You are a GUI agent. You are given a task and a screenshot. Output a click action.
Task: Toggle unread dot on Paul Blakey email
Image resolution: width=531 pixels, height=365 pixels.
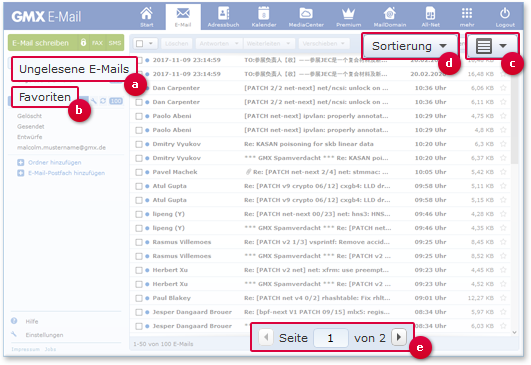coord(147,298)
